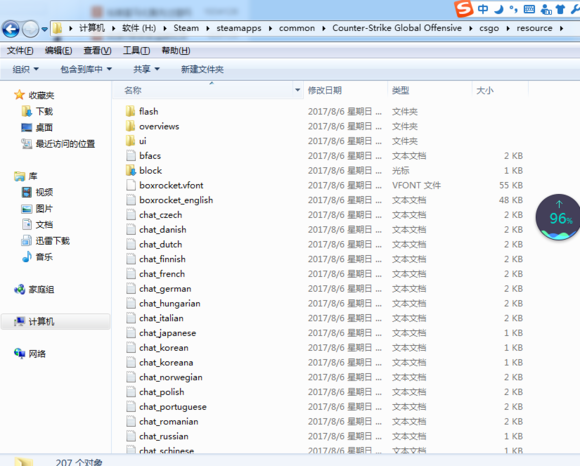Select the chat_german file

[165, 288]
